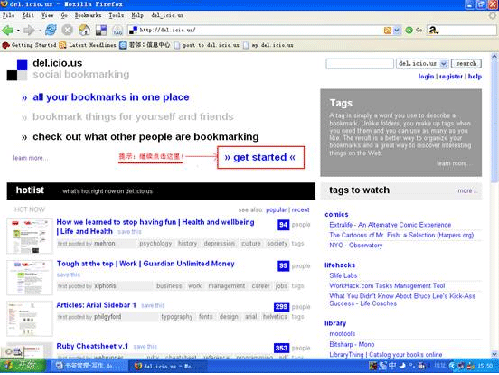Screen dimensions: 499x375
Task: Select 'check out what other people are bookmarking'
Action: 145,137
